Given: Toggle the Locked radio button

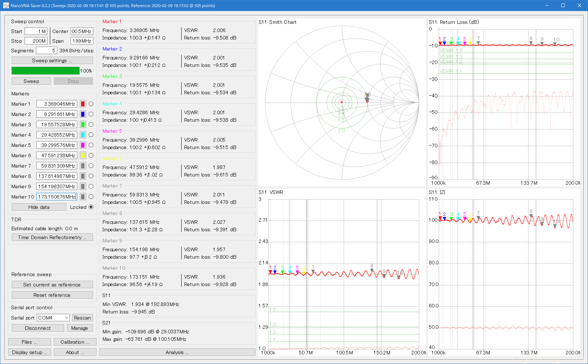Looking at the screenshot, I should point(91,207).
